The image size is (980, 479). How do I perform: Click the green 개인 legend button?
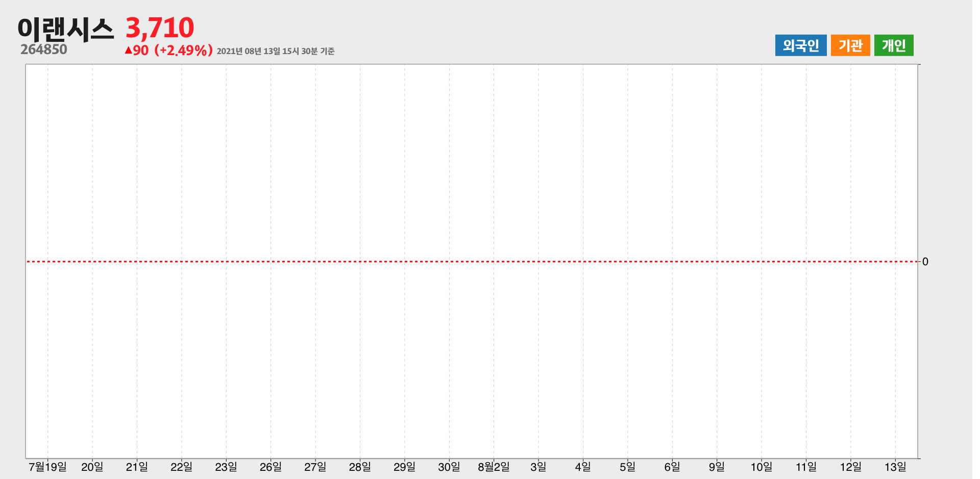tap(894, 45)
